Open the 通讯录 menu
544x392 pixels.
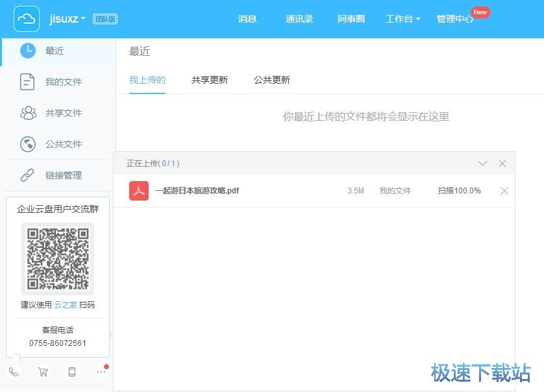click(x=299, y=19)
